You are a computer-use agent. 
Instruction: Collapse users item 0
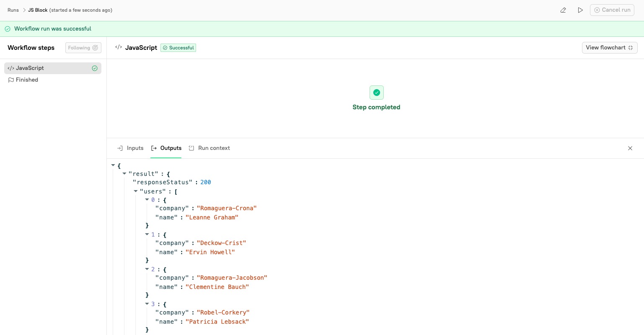[147, 200]
